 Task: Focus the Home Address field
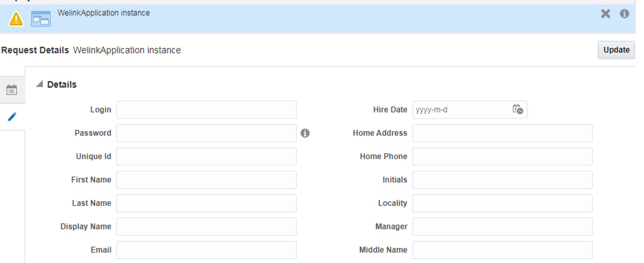(502, 133)
